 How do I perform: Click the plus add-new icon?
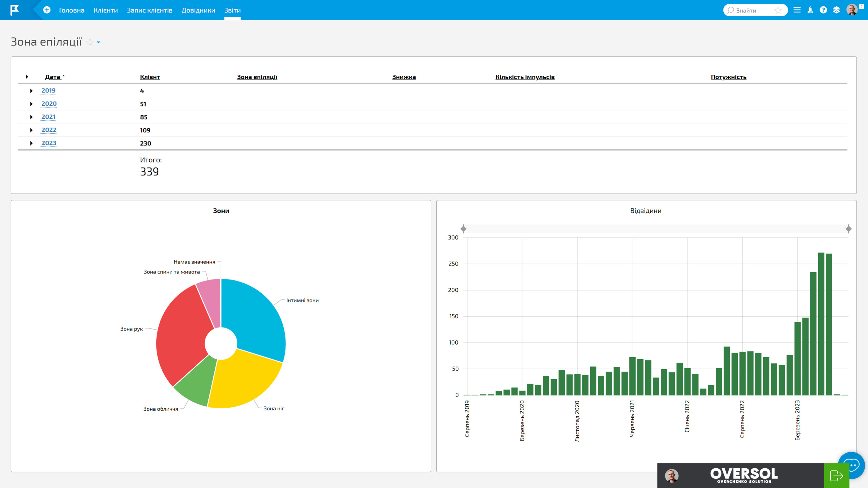[x=47, y=10]
